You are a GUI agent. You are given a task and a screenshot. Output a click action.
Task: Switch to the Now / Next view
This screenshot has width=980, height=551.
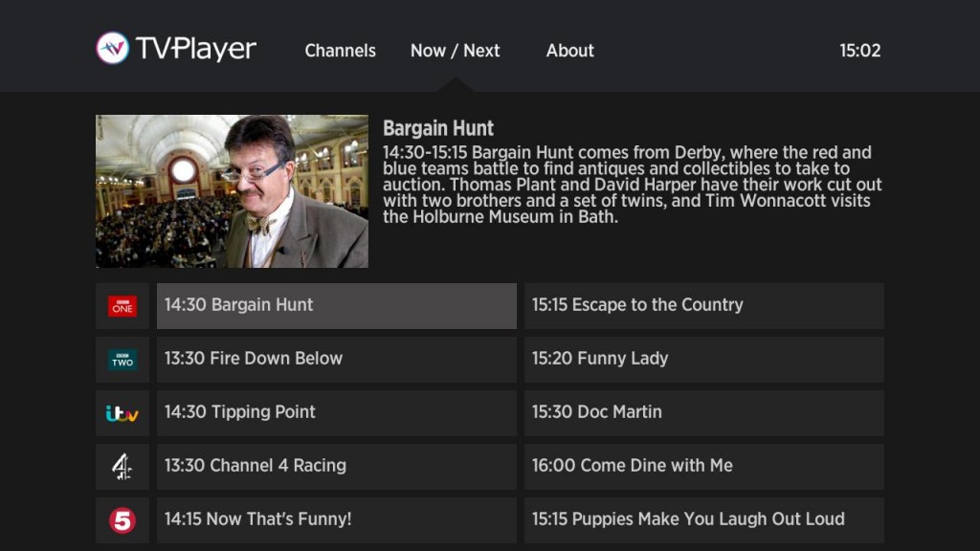click(x=455, y=51)
